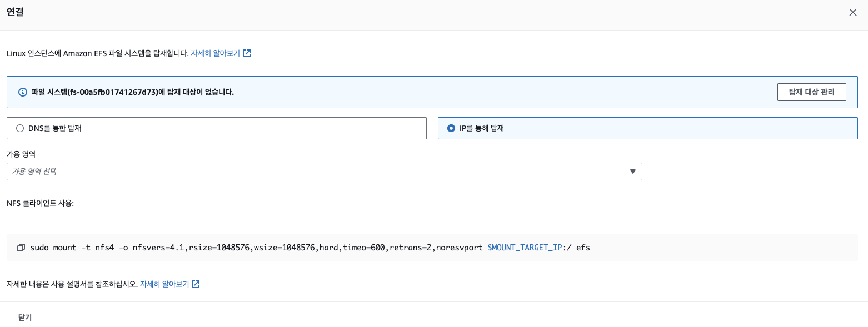Viewport: 868px width, 327px height.
Task: Click the Linux 인스턴스에 Amazon EFS description text
Action: pyautogui.click(x=98, y=53)
